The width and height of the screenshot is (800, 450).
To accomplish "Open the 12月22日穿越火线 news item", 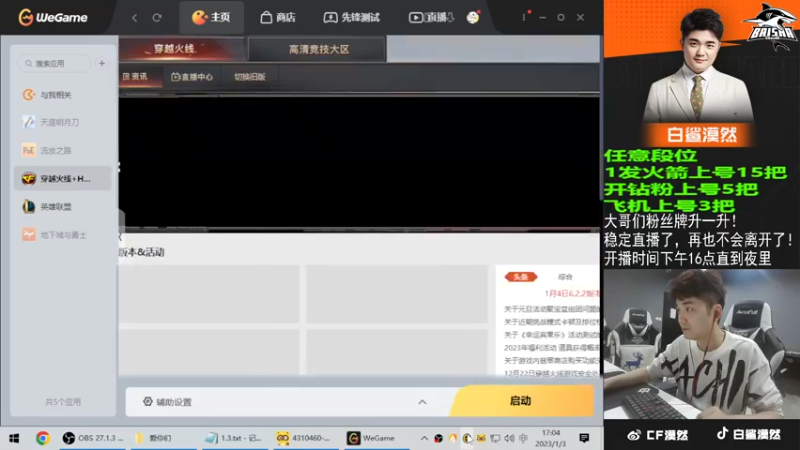I will (552, 373).
